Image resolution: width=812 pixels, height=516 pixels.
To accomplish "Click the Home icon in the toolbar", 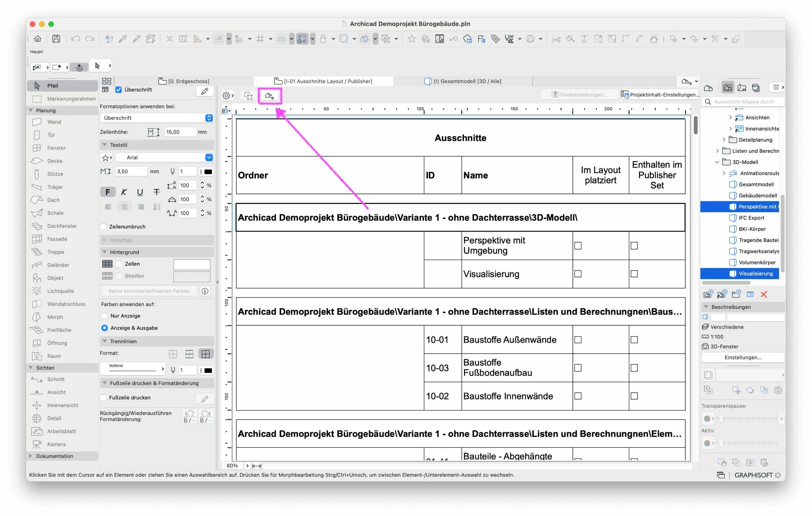I will [x=37, y=39].
